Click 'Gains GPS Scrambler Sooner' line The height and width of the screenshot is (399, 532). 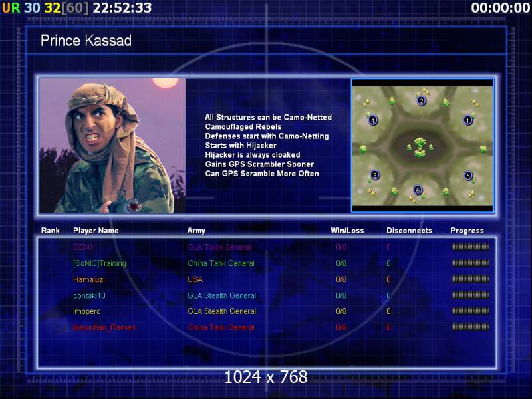[x=259, y=164]
